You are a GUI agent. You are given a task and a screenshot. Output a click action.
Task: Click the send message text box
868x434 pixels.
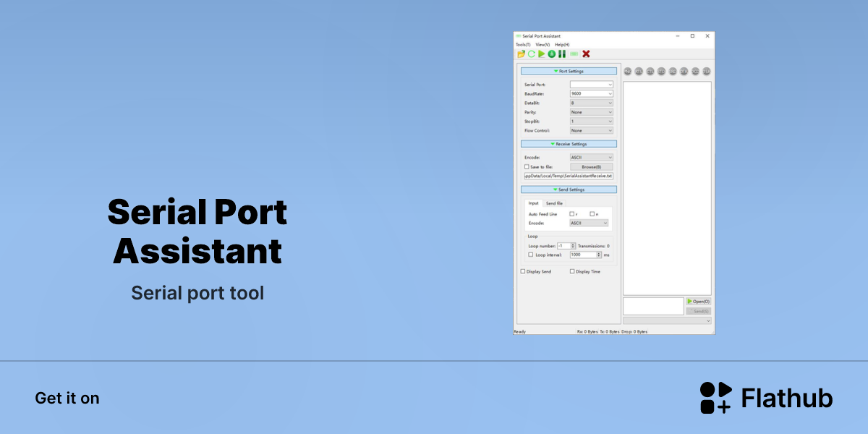[653, 306]
